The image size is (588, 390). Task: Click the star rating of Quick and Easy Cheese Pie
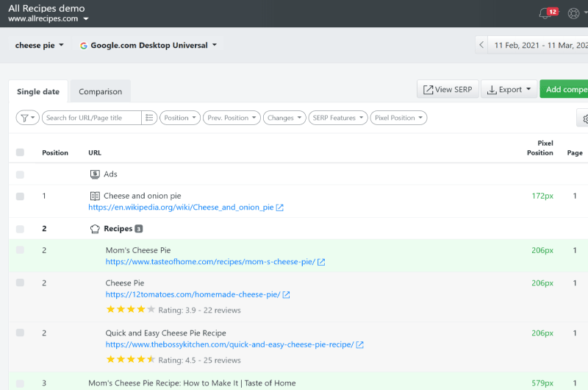point(131,359)
